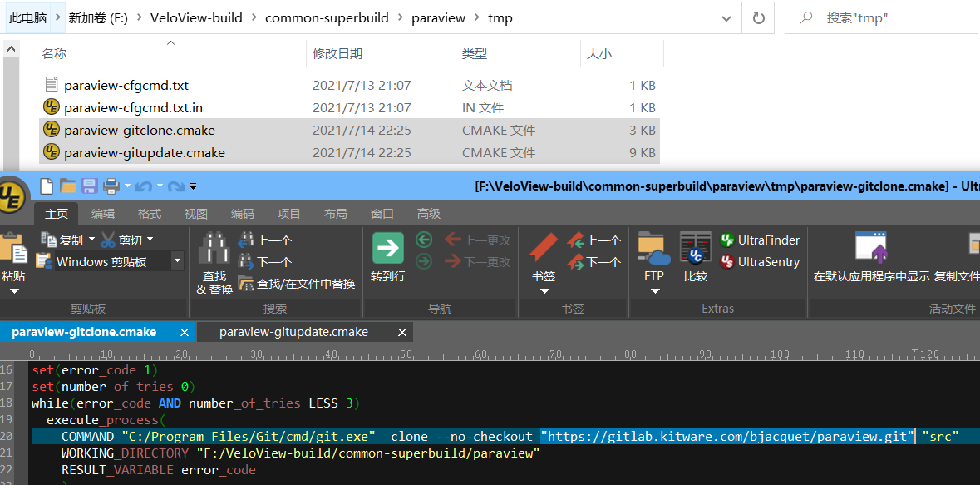Click the New file icon in quick access toolbar
The image size is (980, 485).
click(x=47, y=186)
